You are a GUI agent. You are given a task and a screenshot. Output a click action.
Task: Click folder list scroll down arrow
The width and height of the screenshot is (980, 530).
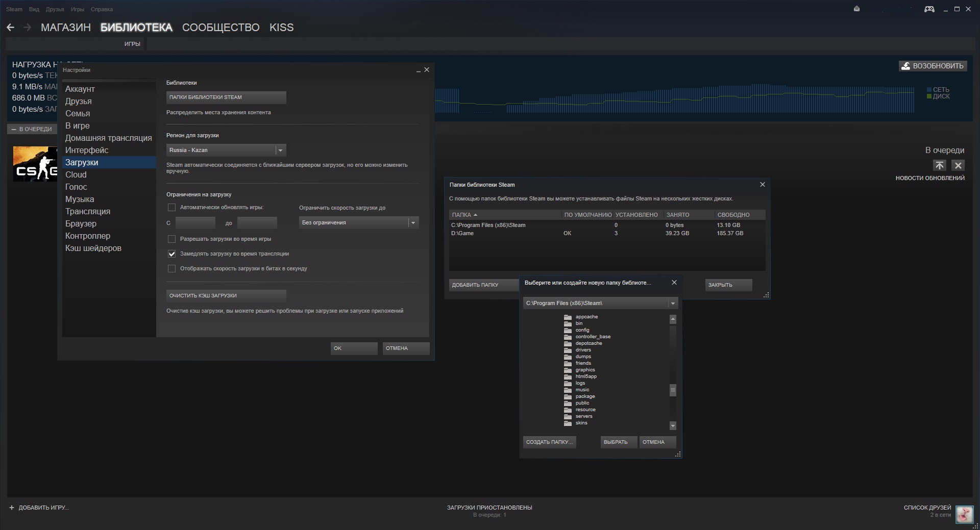point(673,426)
